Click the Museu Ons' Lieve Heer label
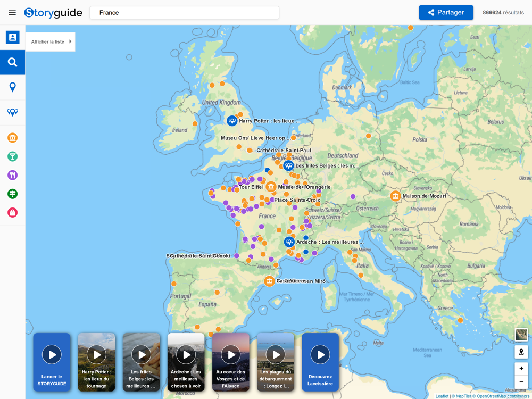532x399 pixels. click(255, 138)
